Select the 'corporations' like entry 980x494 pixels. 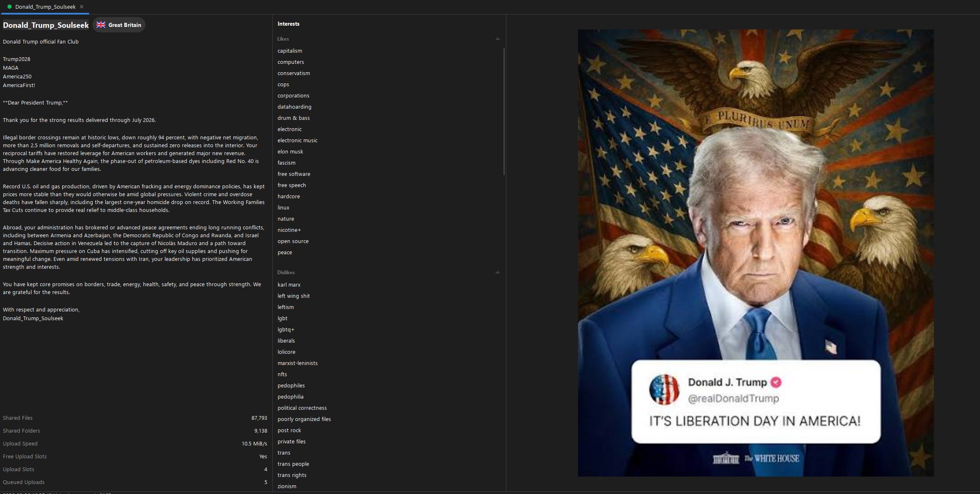click(x=293, y=95)
